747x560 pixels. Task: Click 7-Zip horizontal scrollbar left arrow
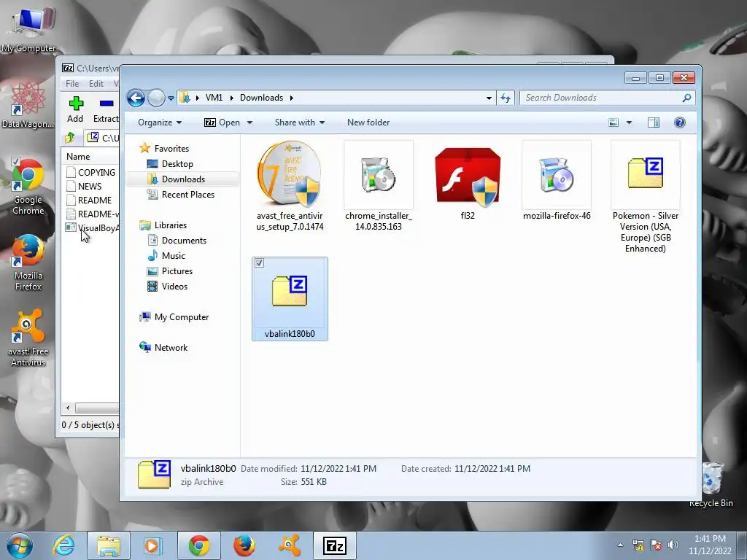[x=68, y=408]
